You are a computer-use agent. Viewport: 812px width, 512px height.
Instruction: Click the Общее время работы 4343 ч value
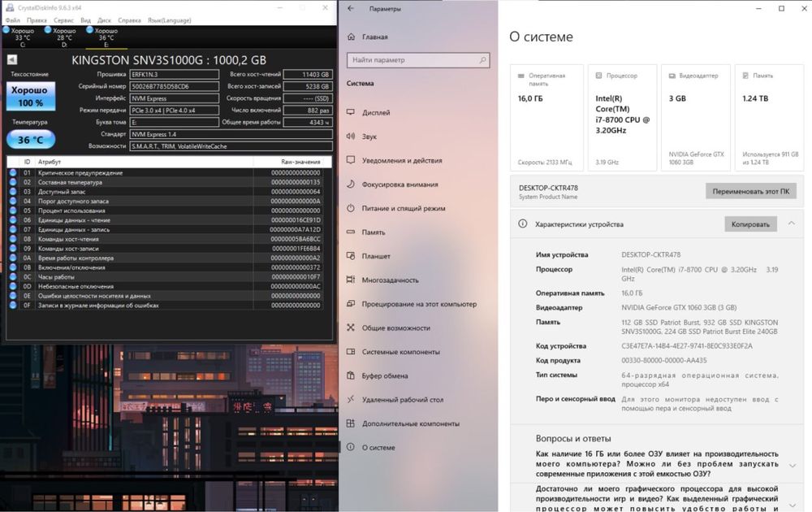[308, 122]
